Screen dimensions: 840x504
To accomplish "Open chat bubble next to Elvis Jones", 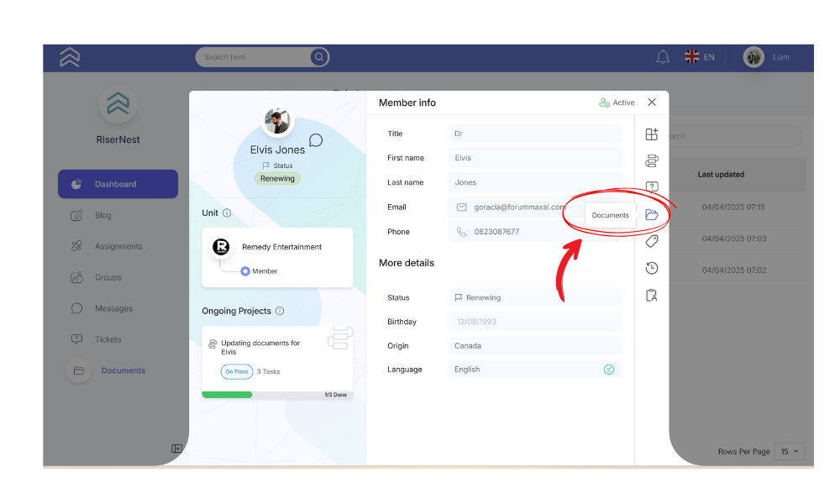I will (316, 140).
